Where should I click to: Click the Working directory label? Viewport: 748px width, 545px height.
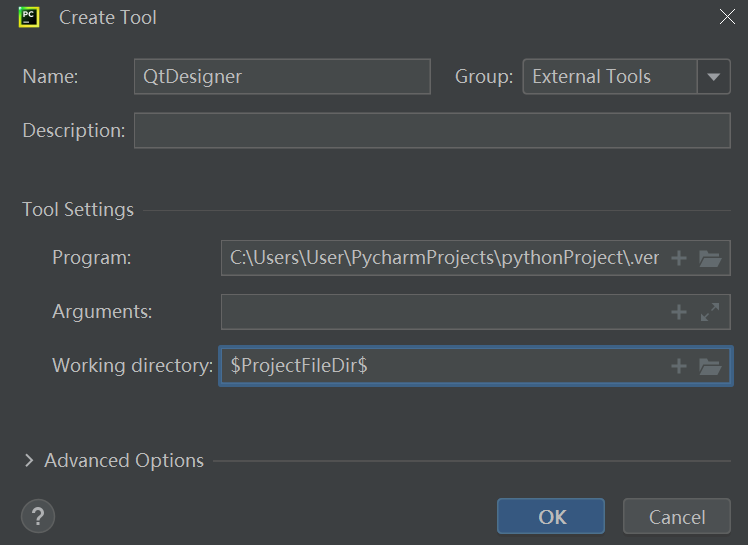coord(132,366)
